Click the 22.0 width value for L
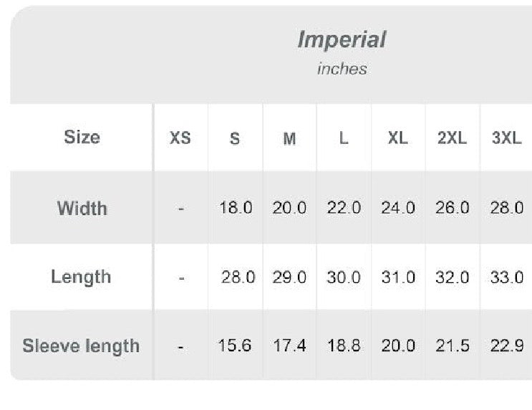 click(344, 208)
